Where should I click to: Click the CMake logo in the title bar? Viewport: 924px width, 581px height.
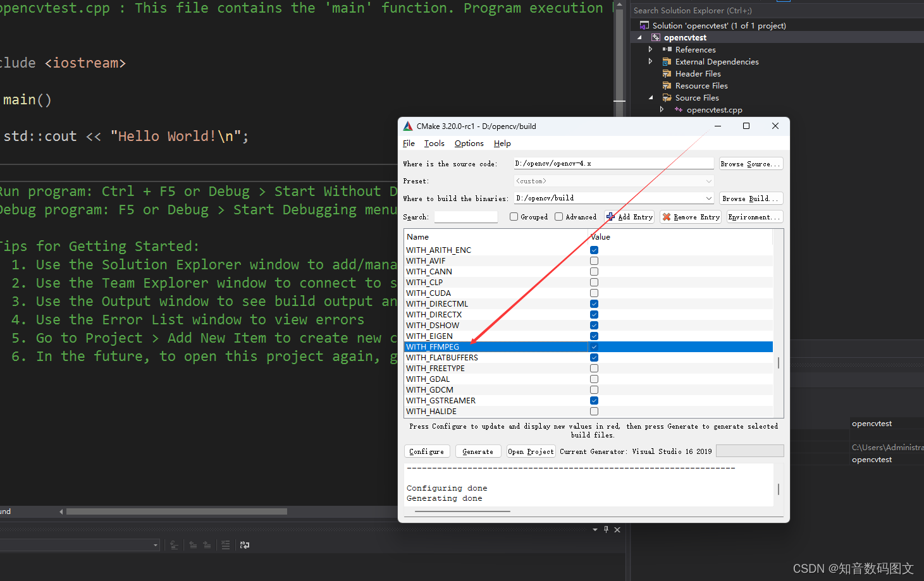[407, 126]
